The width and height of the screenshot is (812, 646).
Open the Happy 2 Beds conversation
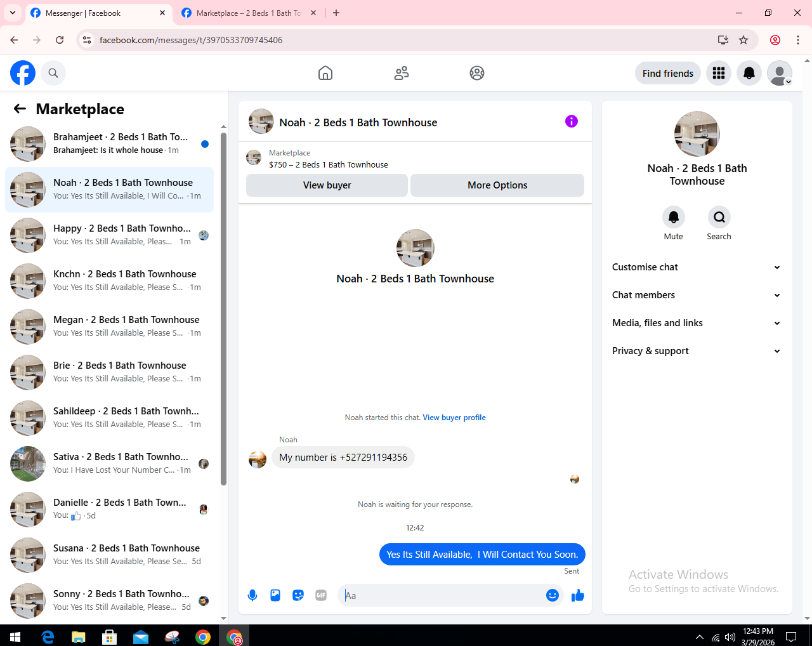[x=109, y=235]
